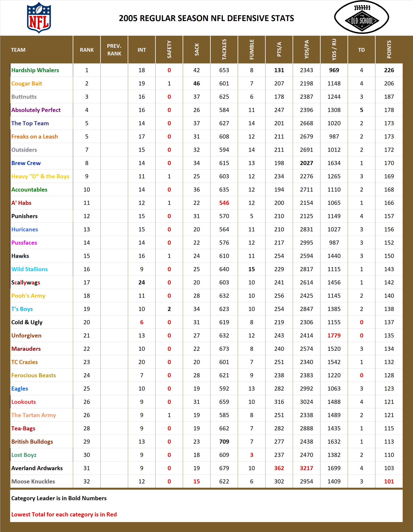Viewport: 413px width, 532px height.
Task: Select the RANK column header
Action: click(x=86, y=50)
